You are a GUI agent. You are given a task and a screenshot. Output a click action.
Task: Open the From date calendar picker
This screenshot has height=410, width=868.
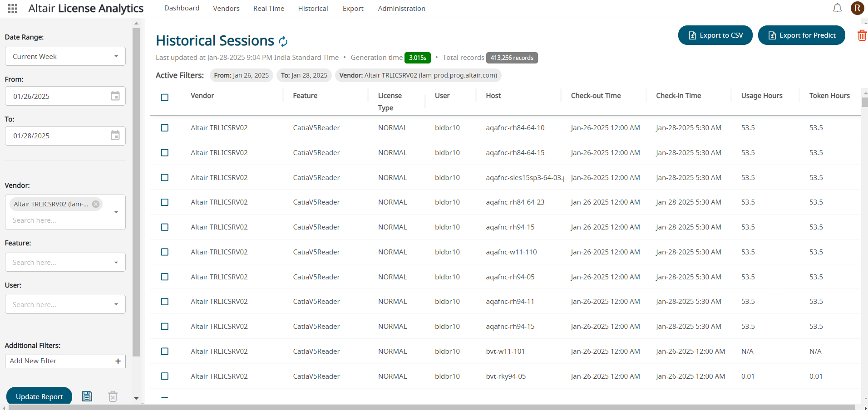[115, 96]
